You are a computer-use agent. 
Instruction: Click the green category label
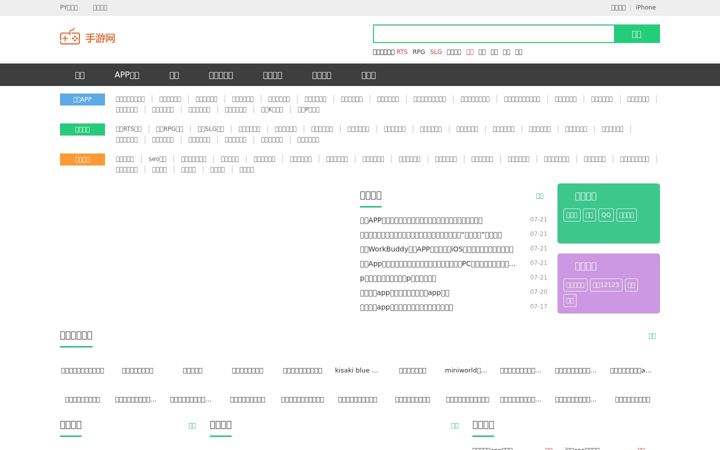82,129
